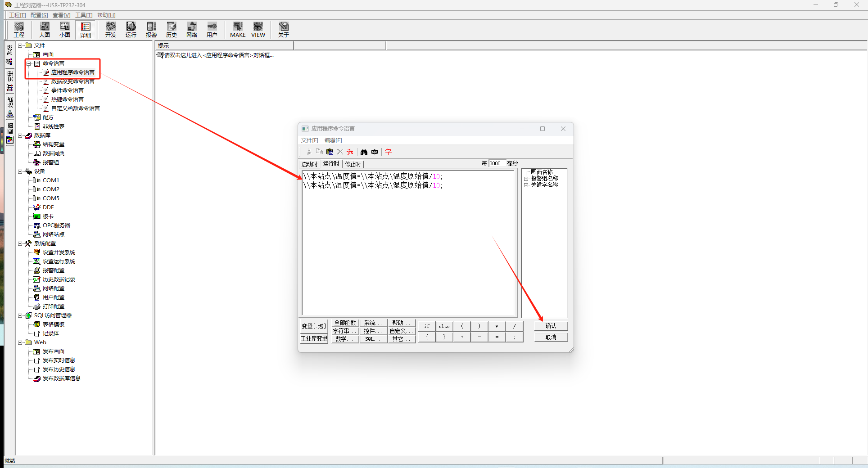Click the 变量[.域] button

pyautogui.click(x=314, y=326)
